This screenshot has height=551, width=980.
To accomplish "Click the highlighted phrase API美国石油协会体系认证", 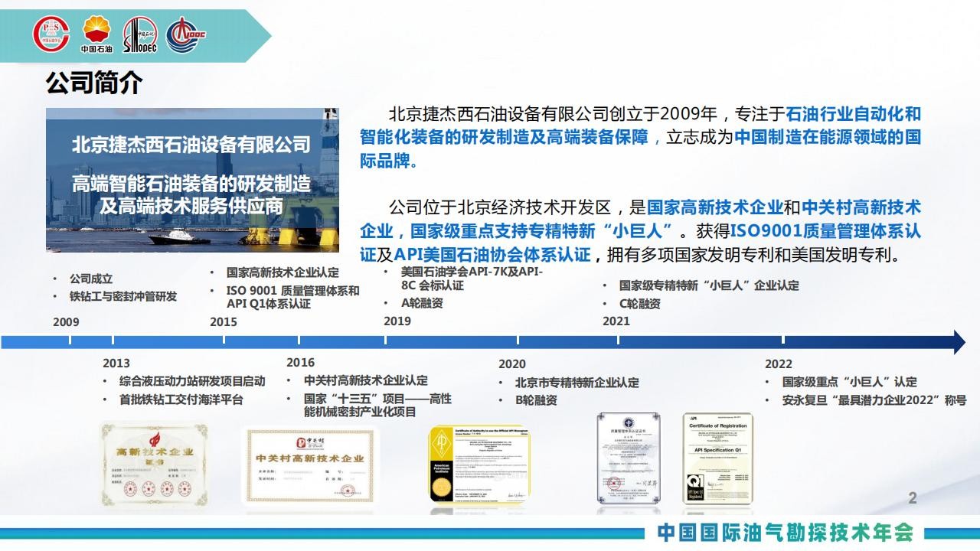I will pos(492,254).
